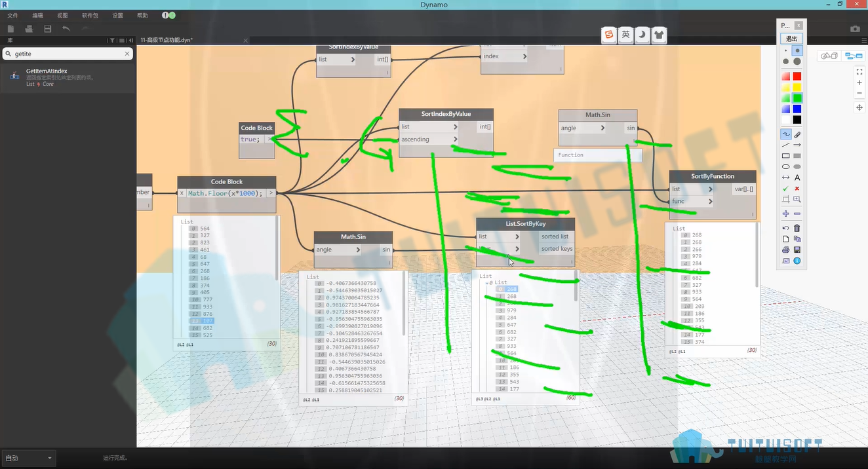Image resolution: width=868 pixels, height=469 pixels.
Task: Click the green check mark stamp tool
Action: coord(785,189)
